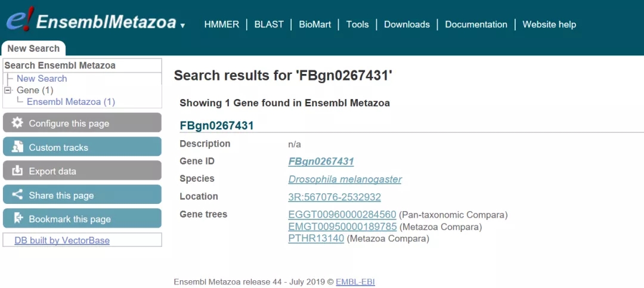This screenshot has width=644, height=288.
Task: Click the Export data download icon
Action: click(x=17, y=171)
